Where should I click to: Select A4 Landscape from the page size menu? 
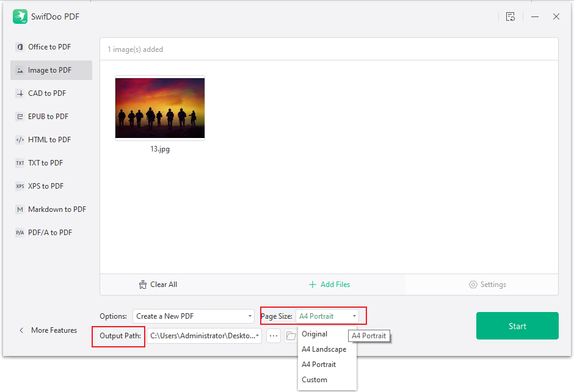pyautogui.click(x=322, y=349)
